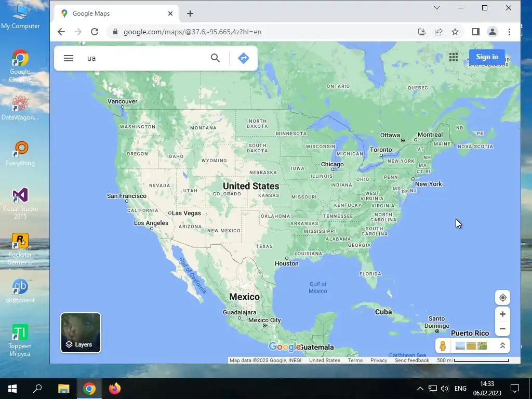Go back using the browser back arrow
532x399 pixels.
click(x=61, y=32)
